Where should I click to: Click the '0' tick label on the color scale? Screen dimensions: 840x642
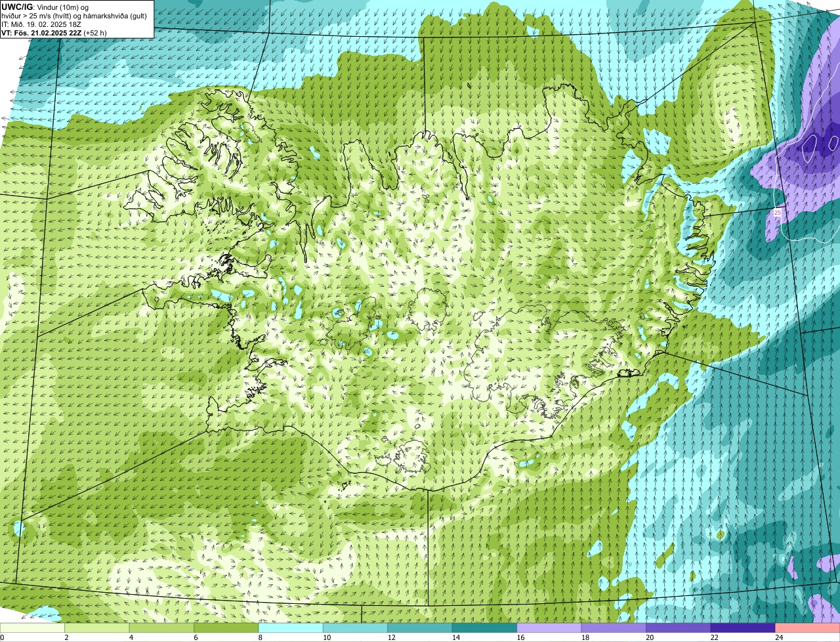[x=2, y=637]
